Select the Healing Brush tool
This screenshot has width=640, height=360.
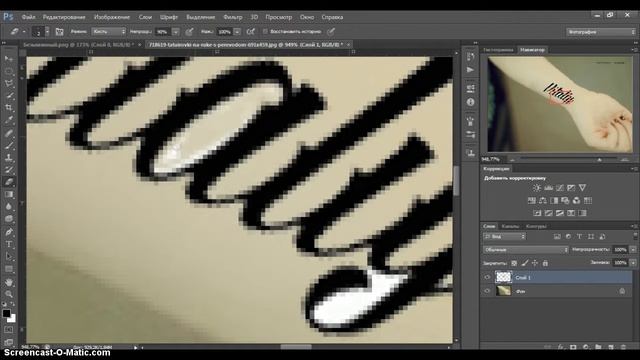pos(9,133)
